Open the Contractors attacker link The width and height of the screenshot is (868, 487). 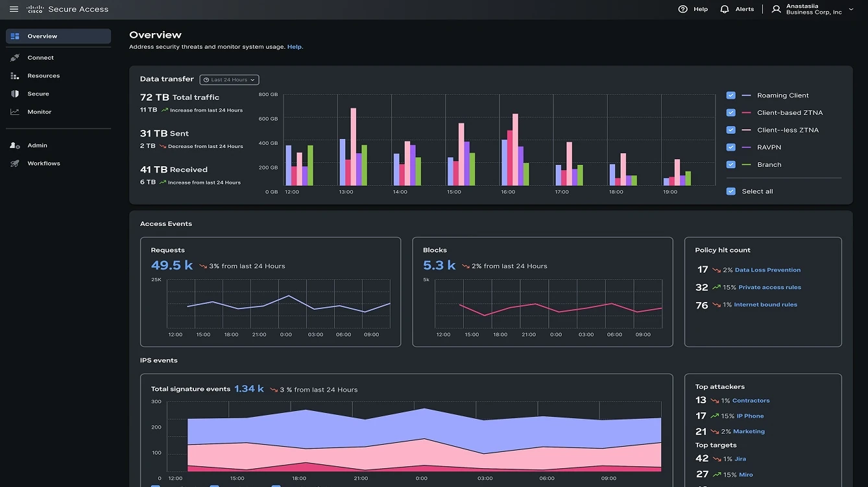click(751, 401)
